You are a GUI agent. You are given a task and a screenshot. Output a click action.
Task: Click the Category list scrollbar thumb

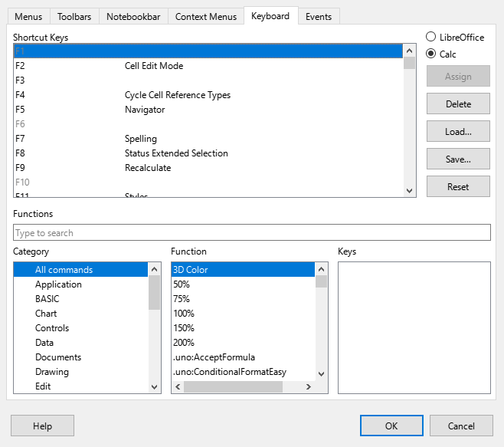[154, 292]
